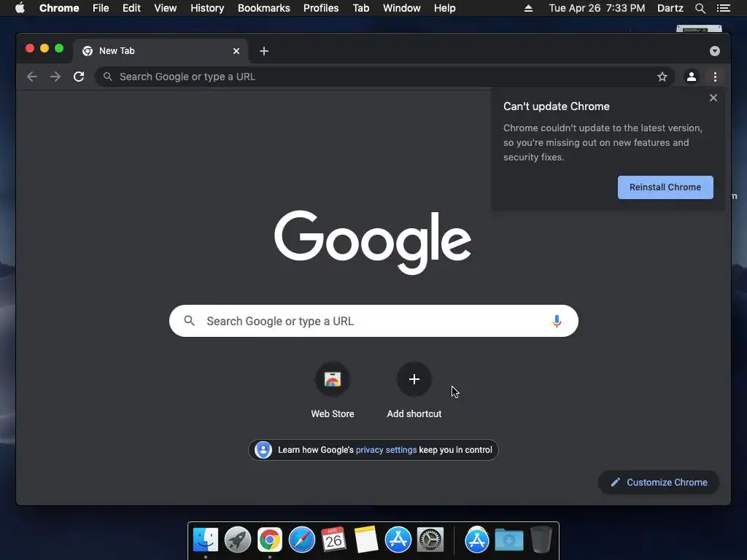
Task: Reload the page with the refresh icon
Action: pos(79,77)
